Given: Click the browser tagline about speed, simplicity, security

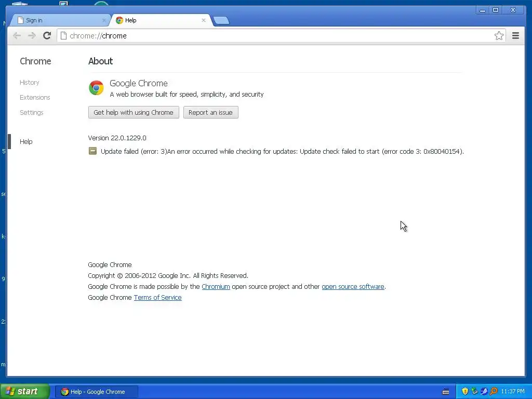Looking at the screenshot, I should [x=187, y=95].
